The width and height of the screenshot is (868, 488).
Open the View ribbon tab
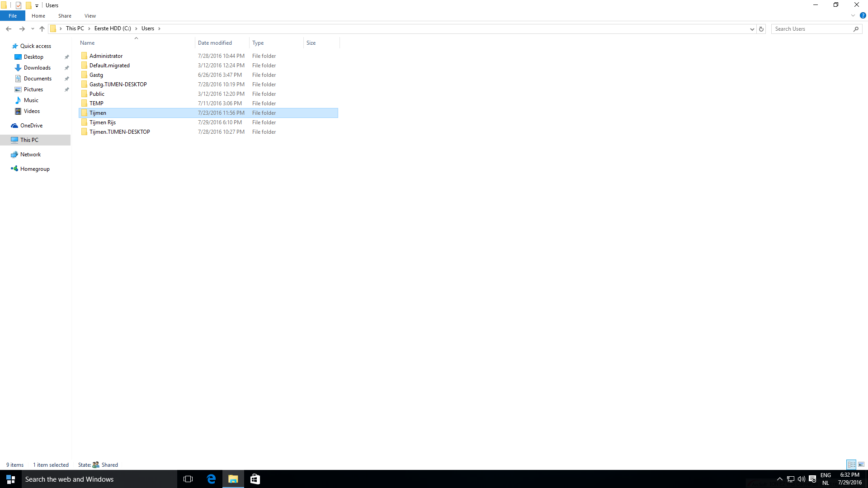90,16
